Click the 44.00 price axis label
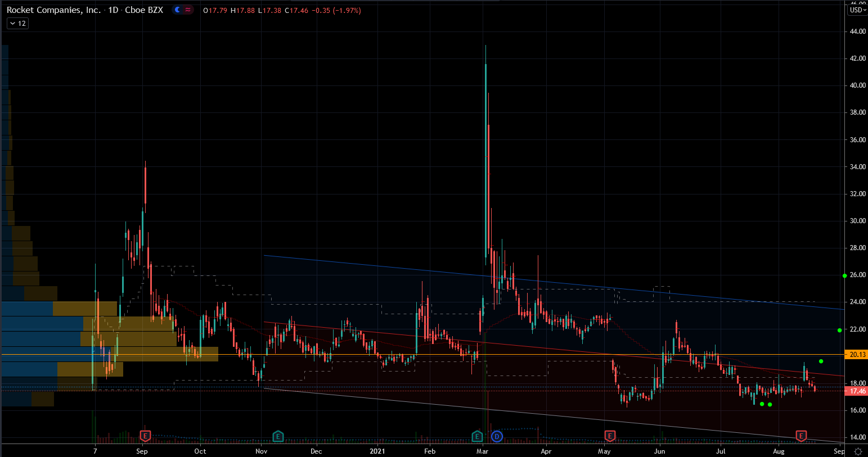868x457 pixels. (x=858, y=31)
